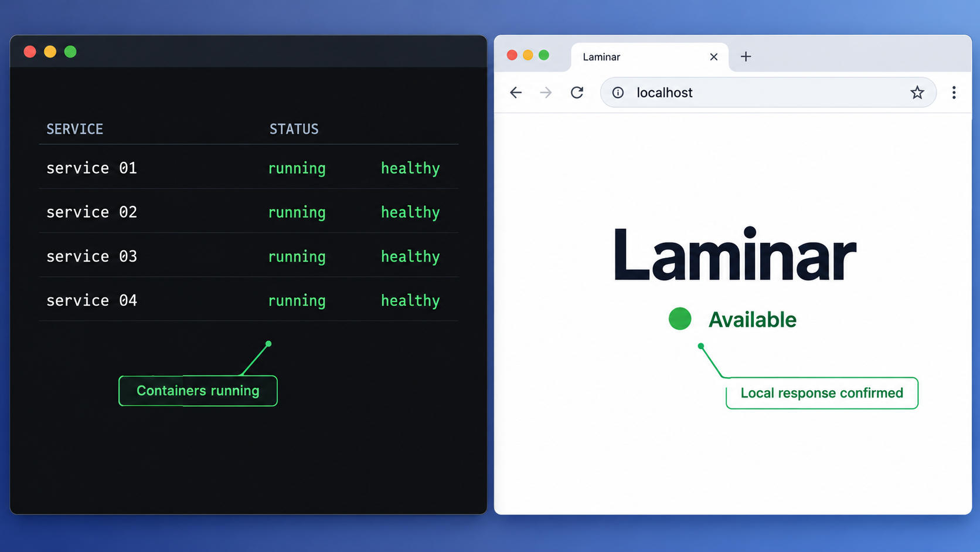This screenshot has height=552, width=980.
Task: Click the browser forward arrow
Action: point(546,93)
